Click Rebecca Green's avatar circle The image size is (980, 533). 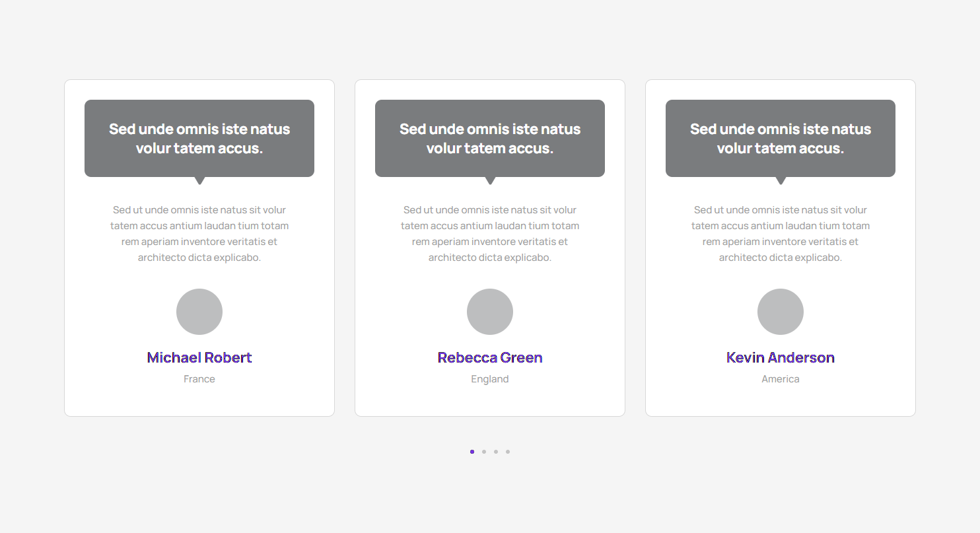tap(490, 312)
